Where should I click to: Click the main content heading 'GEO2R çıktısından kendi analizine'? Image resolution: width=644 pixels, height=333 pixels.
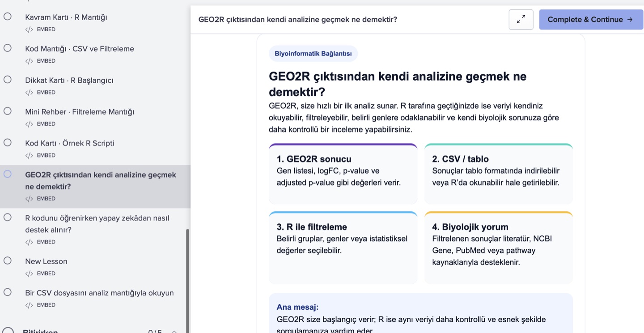398,84
